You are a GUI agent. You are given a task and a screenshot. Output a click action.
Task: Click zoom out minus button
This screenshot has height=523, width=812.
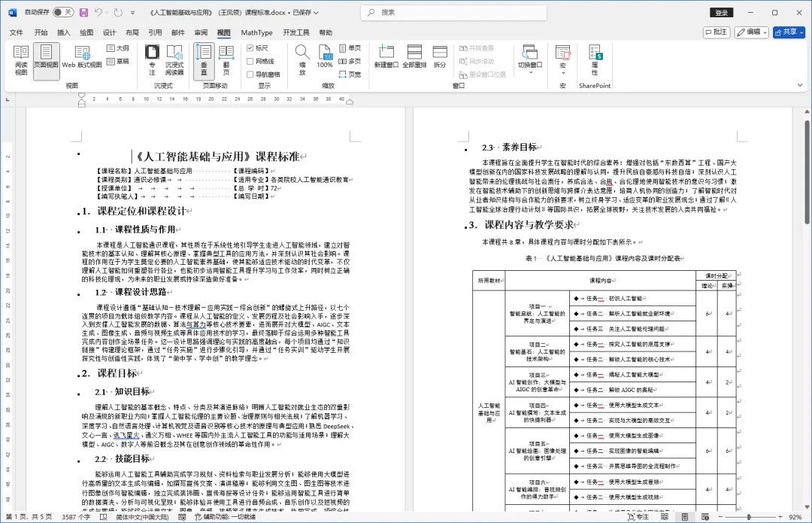720,517
